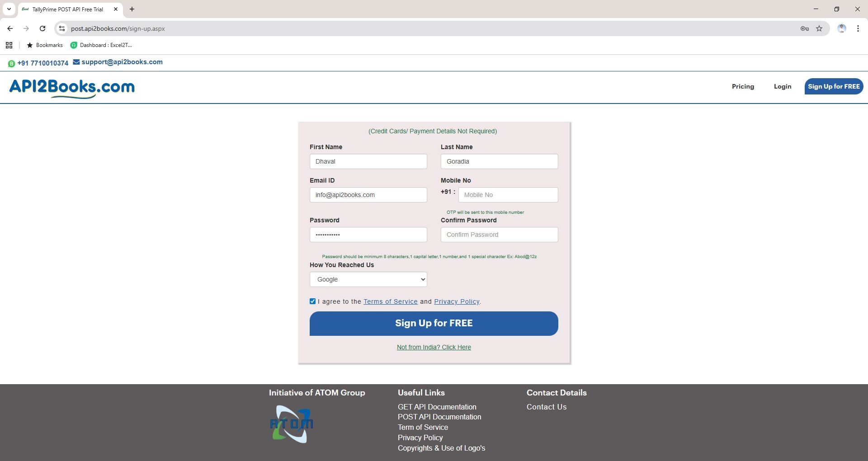Minimize the browser window
The height and width of the screenshot is (461, 868).
click(816, 9)
